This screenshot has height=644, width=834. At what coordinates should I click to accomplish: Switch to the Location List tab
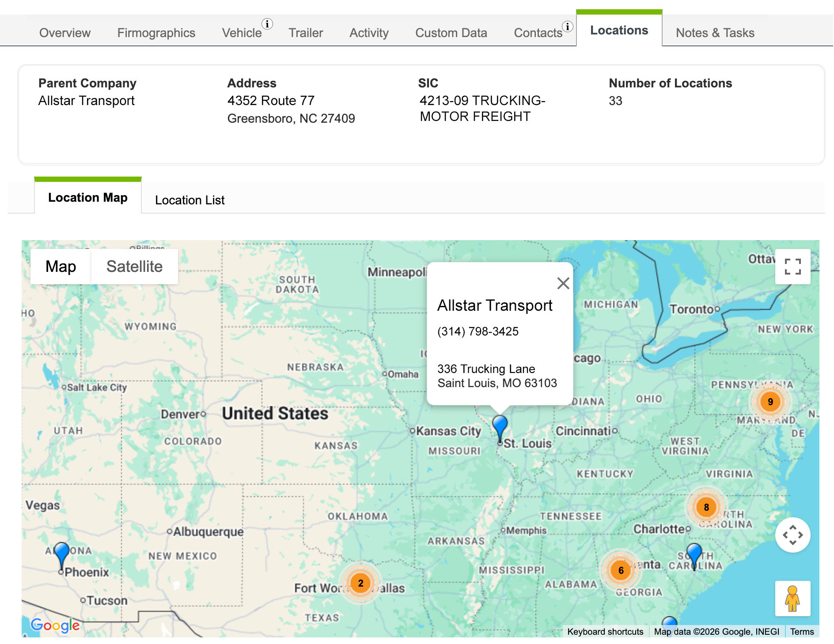tap(190, 200)
